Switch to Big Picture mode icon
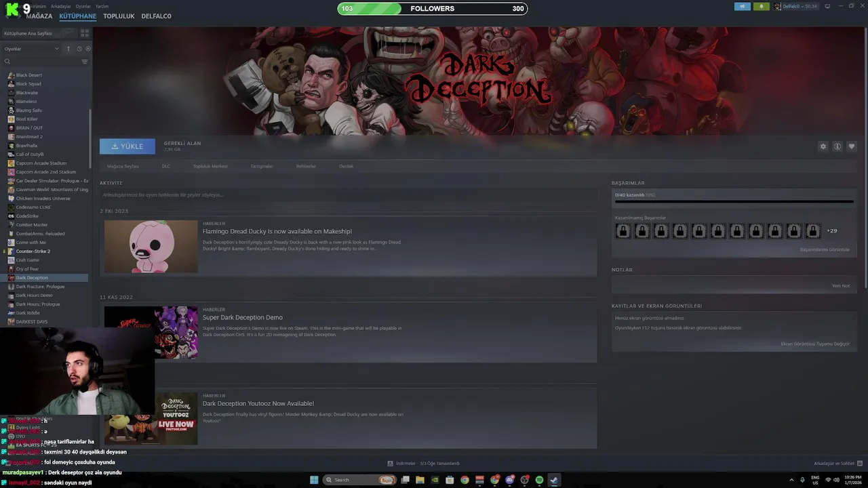The width and height of the screenshot is (868, 488). (x=827, y=6)
